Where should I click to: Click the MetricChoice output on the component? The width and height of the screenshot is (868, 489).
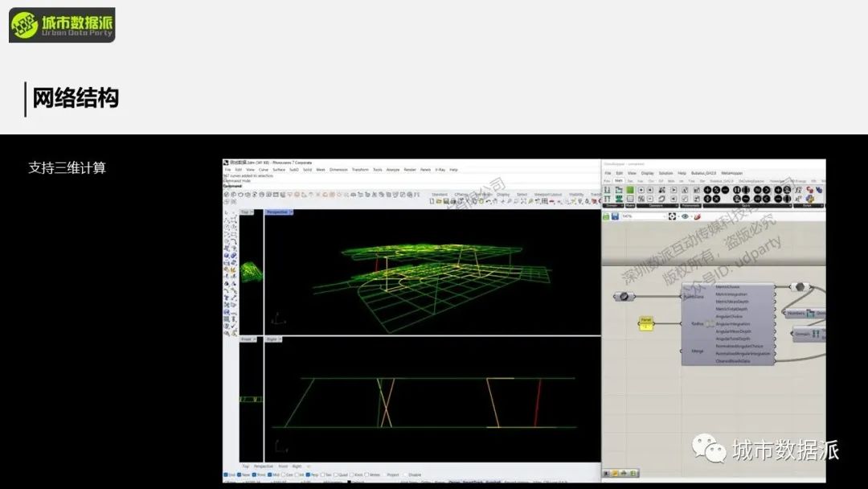point(727,287)
